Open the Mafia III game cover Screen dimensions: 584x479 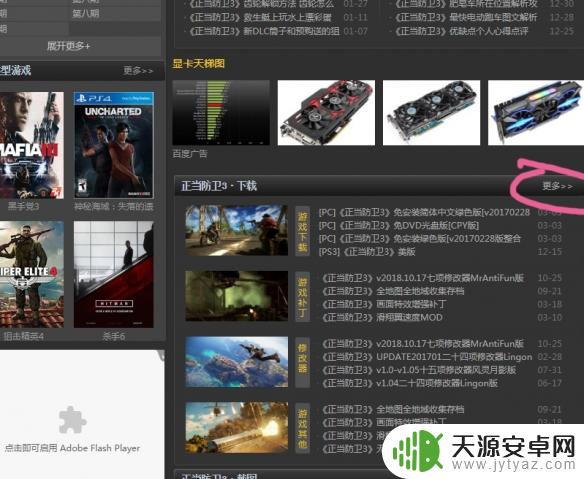[32, 145]
